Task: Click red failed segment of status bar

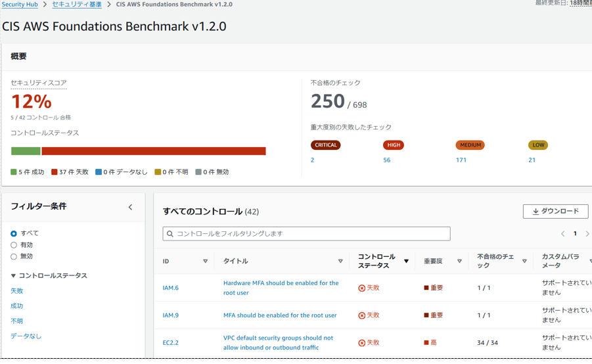Action: coord(154,151)
